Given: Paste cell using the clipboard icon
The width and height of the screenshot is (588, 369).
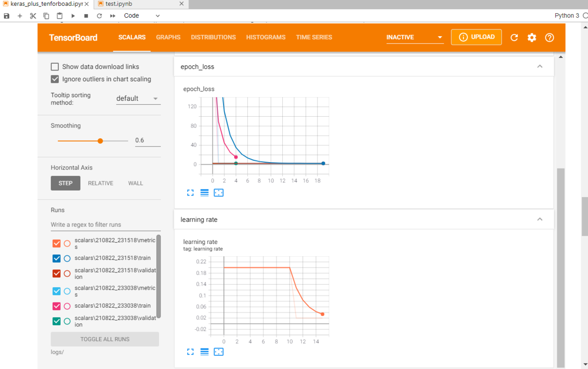Looking at the screenshot, I should click(59, 16).
